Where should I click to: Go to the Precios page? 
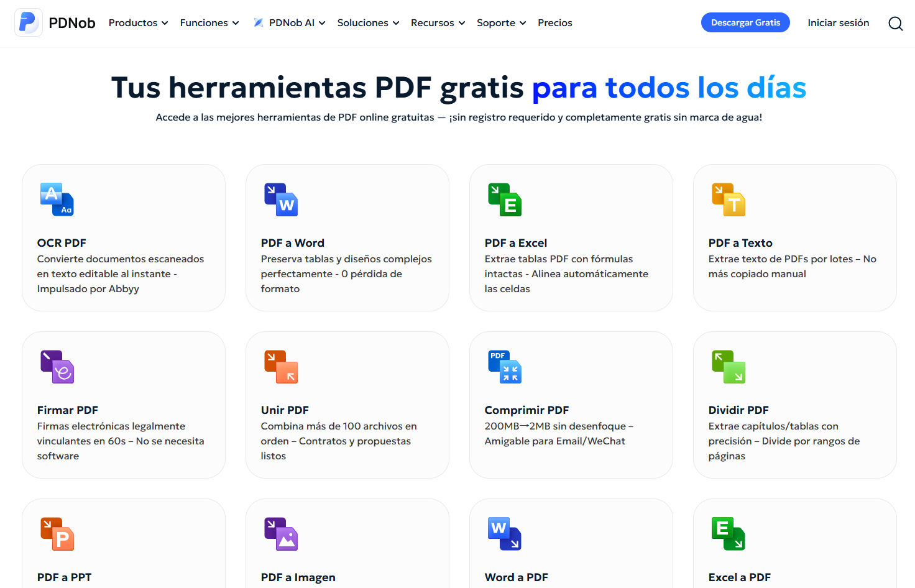(x=555, y=22)
